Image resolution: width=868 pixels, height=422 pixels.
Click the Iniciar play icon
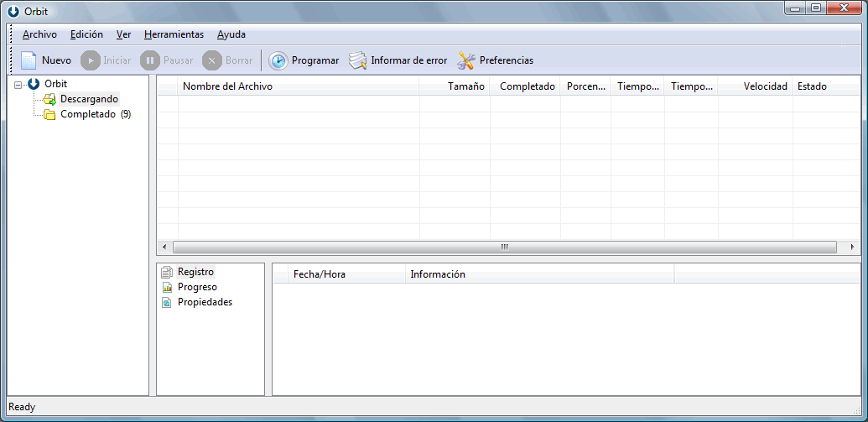click(91, 60)
